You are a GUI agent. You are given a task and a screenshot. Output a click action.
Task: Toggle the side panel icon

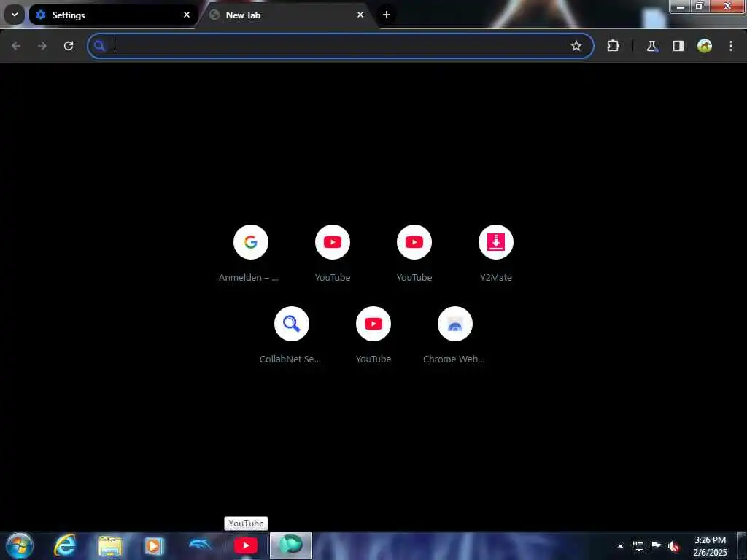pyautogui.click(x=678, y=46)
